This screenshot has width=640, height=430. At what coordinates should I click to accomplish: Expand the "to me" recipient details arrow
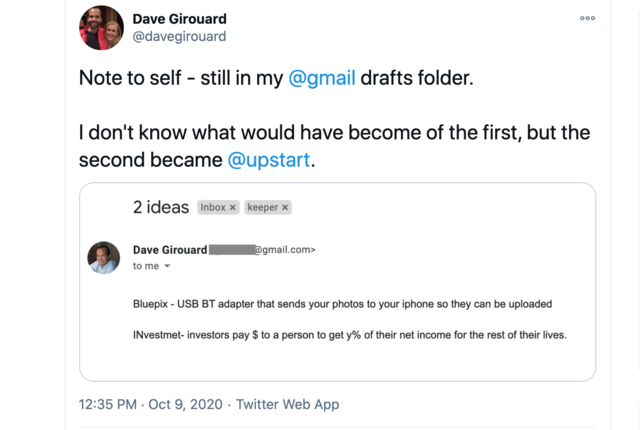coord(167,266)
